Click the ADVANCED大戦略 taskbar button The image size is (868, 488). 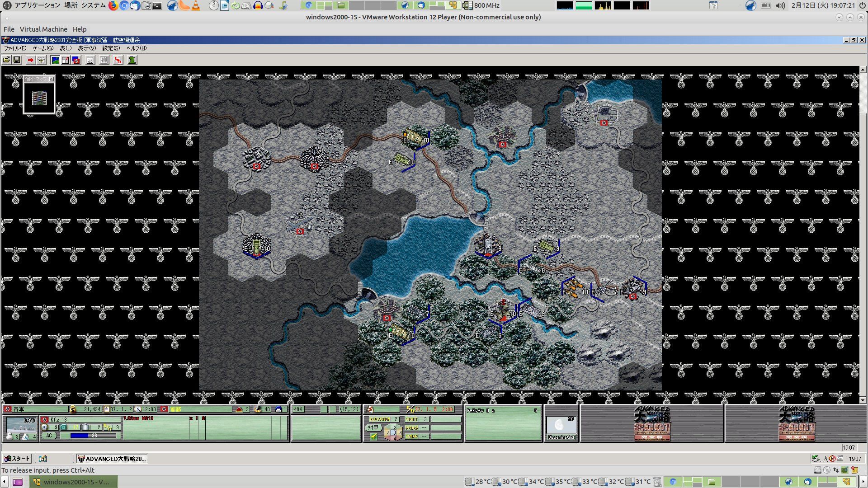pyautogui.click(x=112, y=459)
